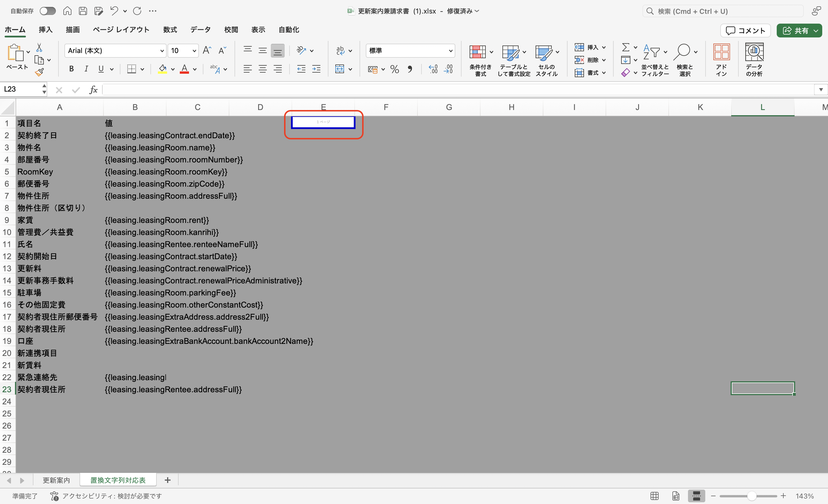Screen dimensions: 828x504
Task: Open Sort and Filter menu
Action: (655, 60)
